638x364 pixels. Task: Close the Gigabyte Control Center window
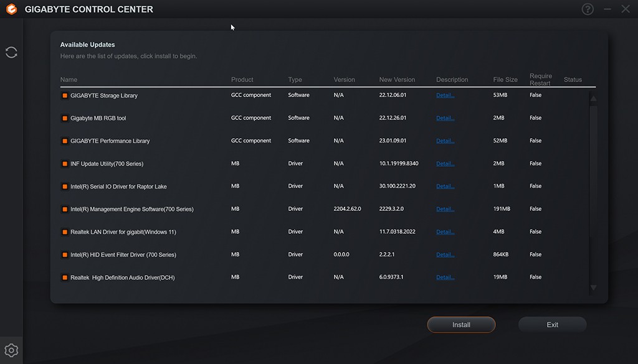coord(626,9)
